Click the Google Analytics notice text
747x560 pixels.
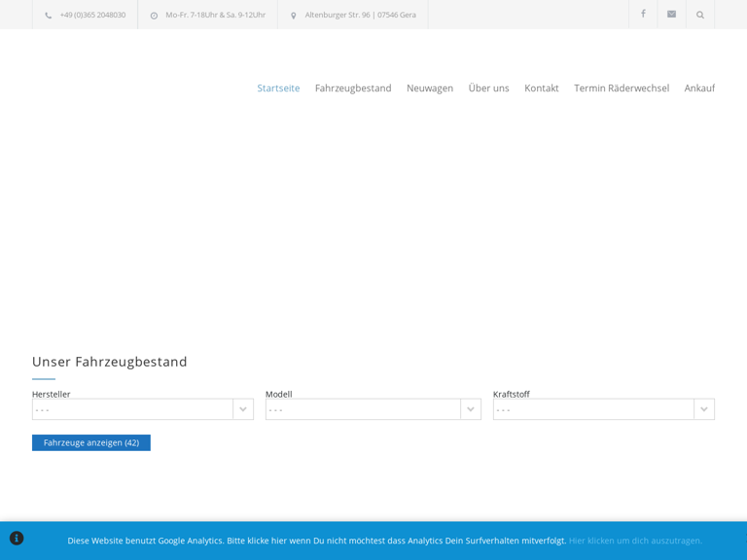click(317, 541)
